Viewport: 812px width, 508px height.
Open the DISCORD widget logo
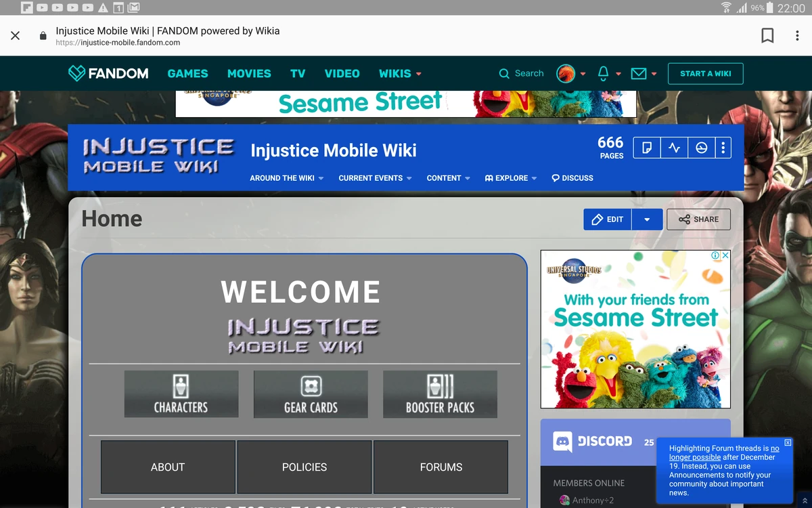click(593, 442)
